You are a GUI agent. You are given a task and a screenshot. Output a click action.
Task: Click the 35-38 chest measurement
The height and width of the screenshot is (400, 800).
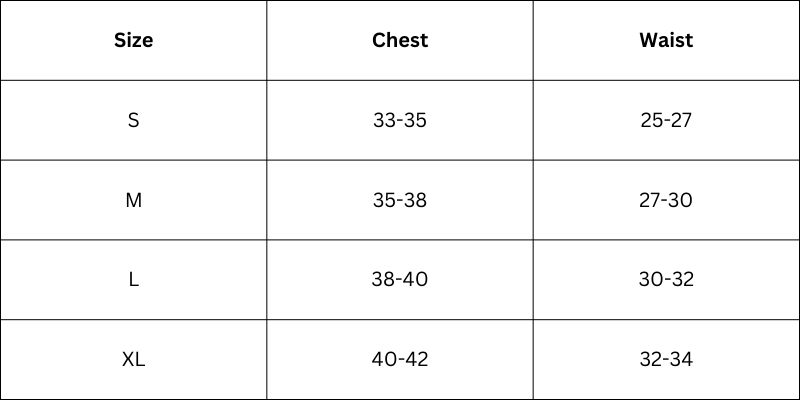[400, 200]
